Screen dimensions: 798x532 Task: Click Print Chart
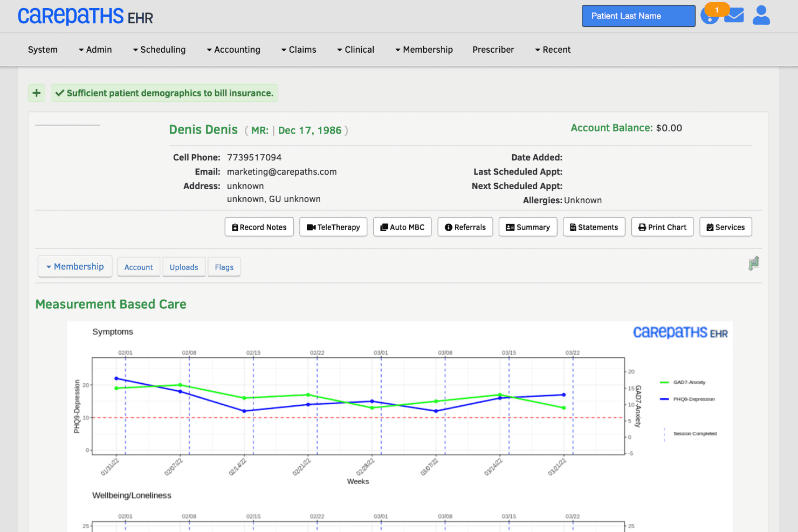coord(663,227)
